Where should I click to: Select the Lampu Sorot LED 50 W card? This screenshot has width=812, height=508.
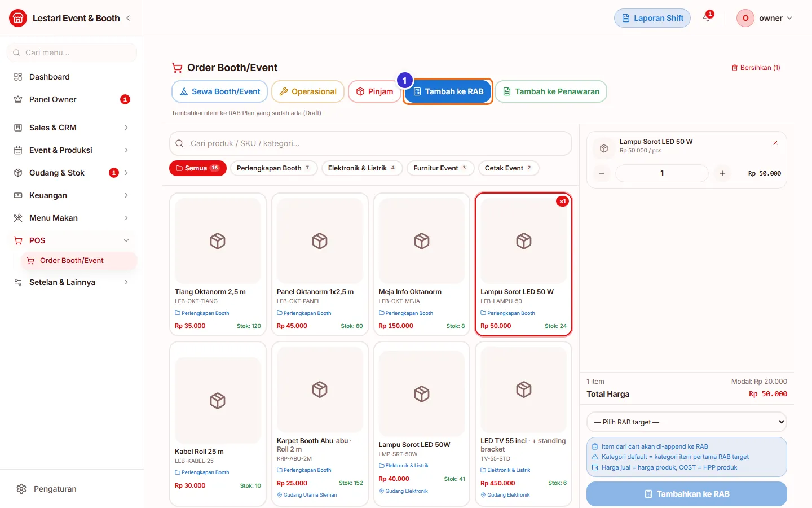click(524, 265)
